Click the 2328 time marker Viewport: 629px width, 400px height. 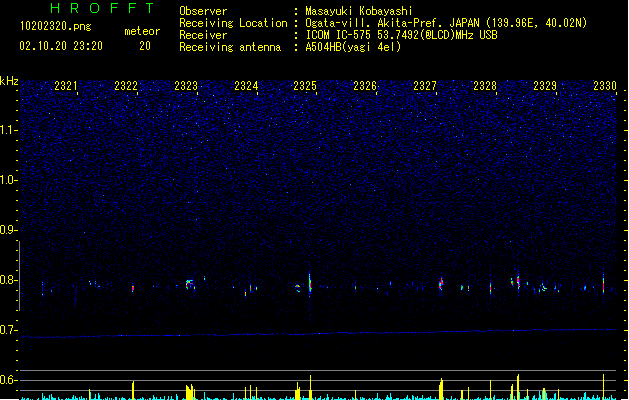pyautogui.click(x=485, y=86)
